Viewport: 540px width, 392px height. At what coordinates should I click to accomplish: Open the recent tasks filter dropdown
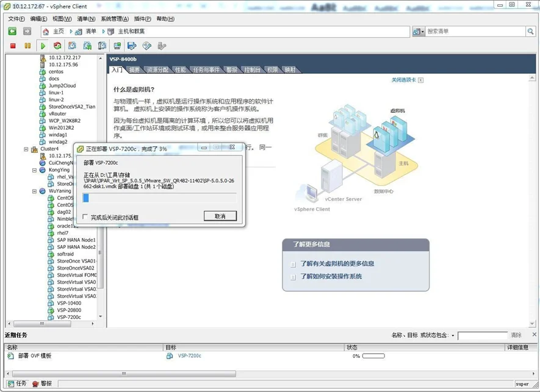[x=453, y=335]
